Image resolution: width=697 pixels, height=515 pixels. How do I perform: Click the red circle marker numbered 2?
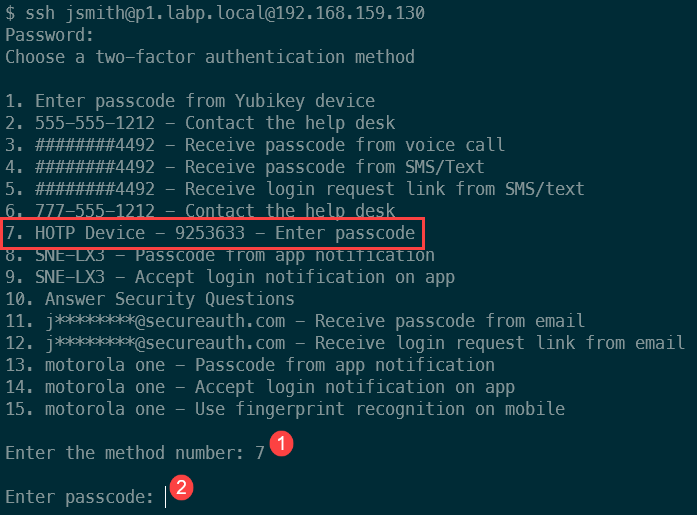point(181,488)
